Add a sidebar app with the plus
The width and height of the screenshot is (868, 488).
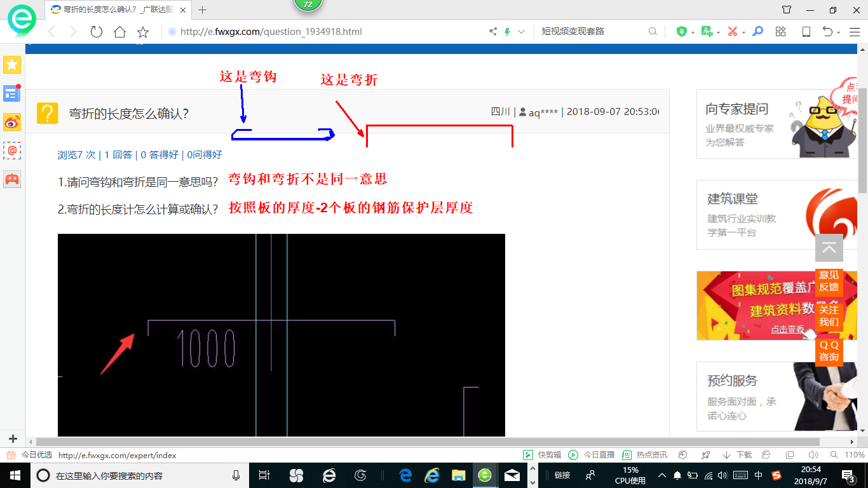click(x=13, y=438)
